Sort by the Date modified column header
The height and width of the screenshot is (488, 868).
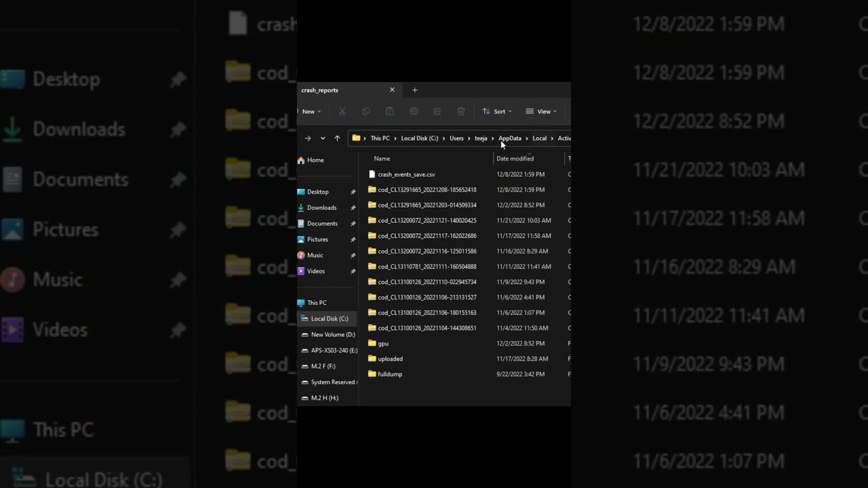(515, 159)
